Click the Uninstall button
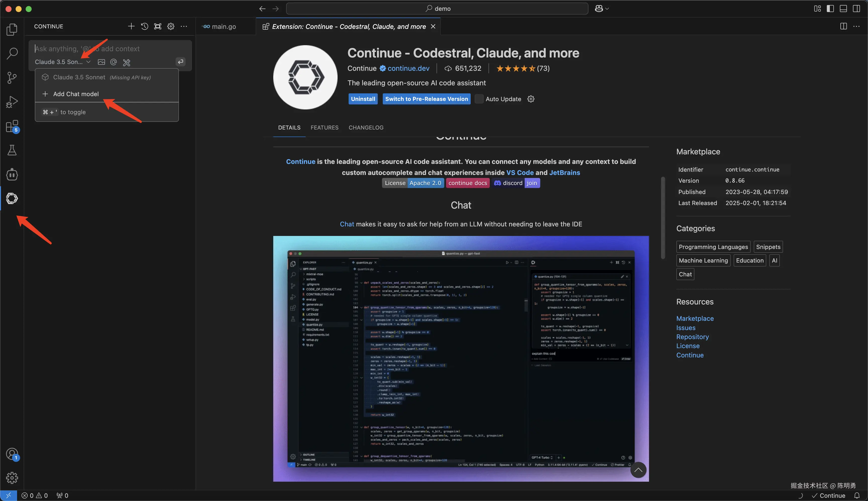This screenshot has height=501, width=868. [x=363, y=99]
